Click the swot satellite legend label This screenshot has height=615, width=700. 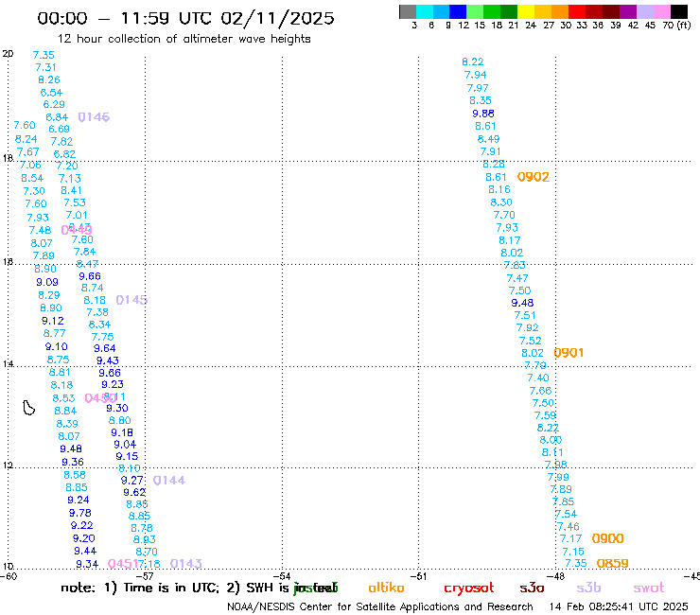click(649, 588)
